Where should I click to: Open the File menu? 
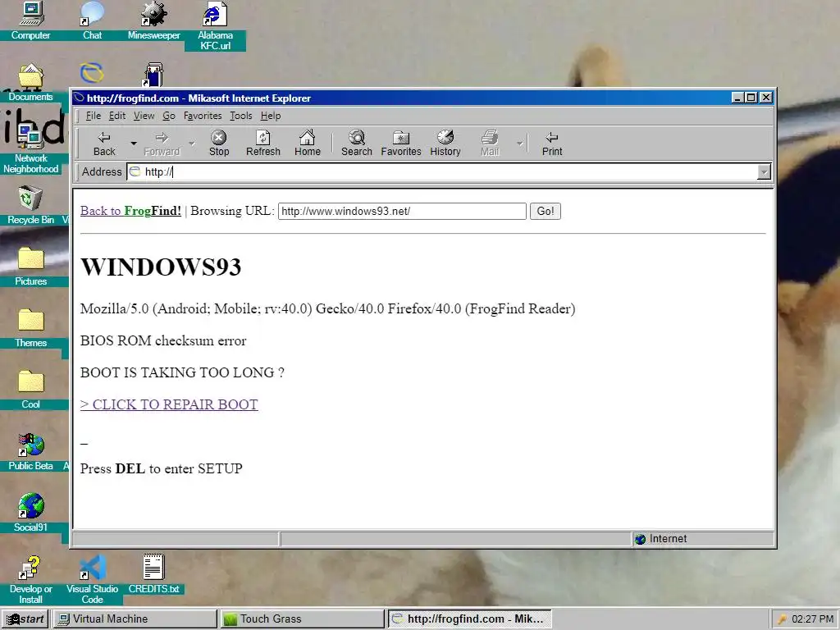point(94,116)
